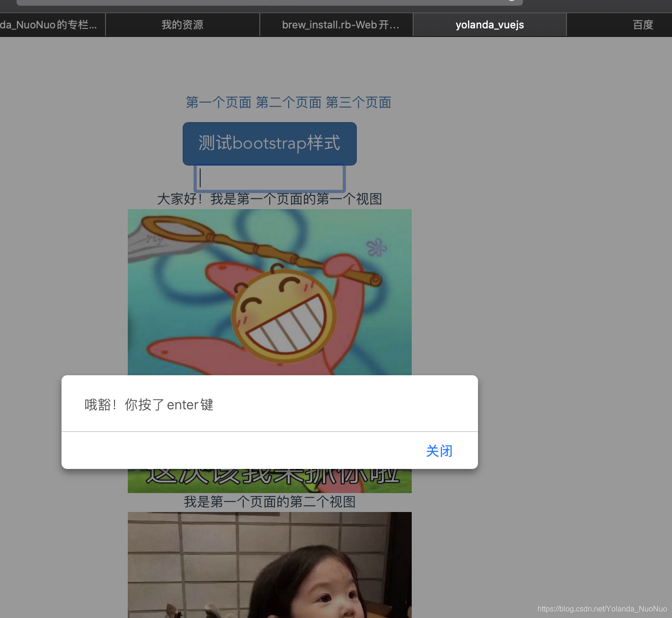
Task: Open the CSDN blog watermark link
Action: coord(602,609)
